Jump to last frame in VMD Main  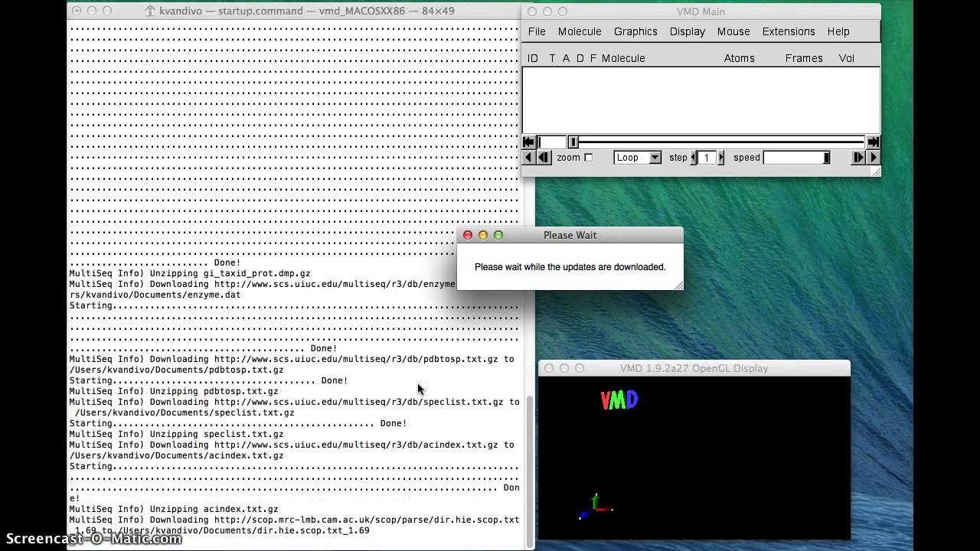(x=873, y=142)
